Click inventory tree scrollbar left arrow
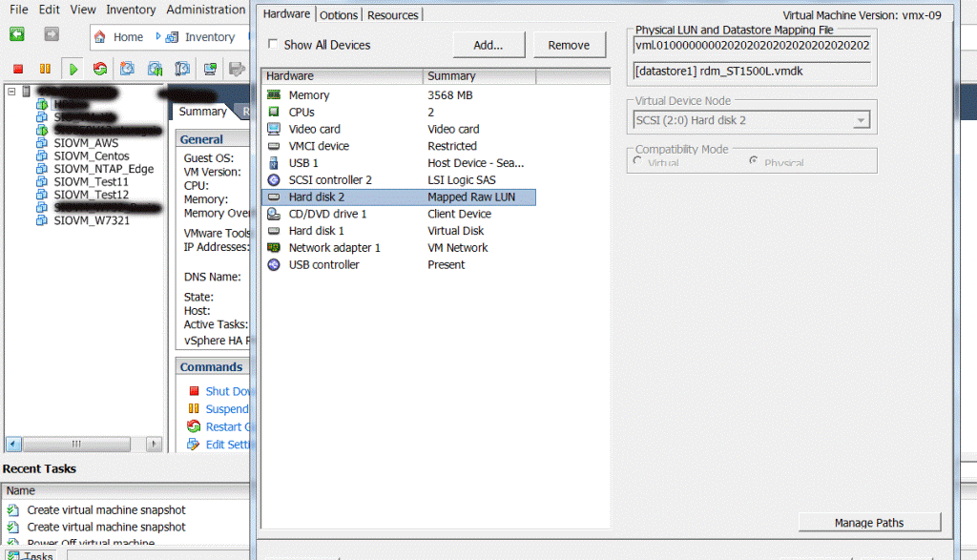Viewport: 977px width, 560px height. [x=13, y=445]
